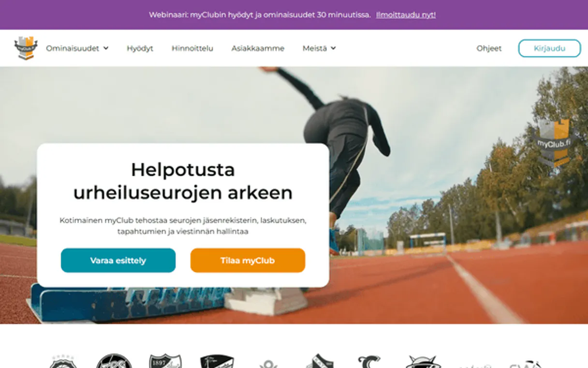Click the fourth shield-shaped club logo

[x=217, y=362]
